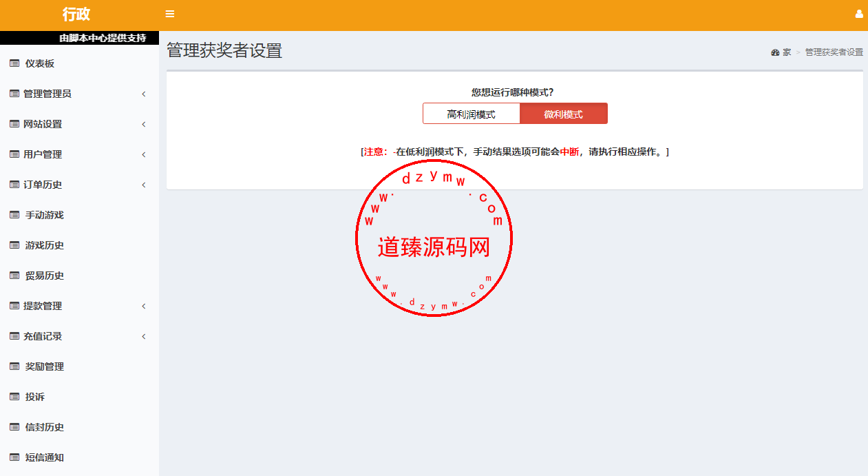
Task: Click the icon beside 用户管理
Action: 14,154
